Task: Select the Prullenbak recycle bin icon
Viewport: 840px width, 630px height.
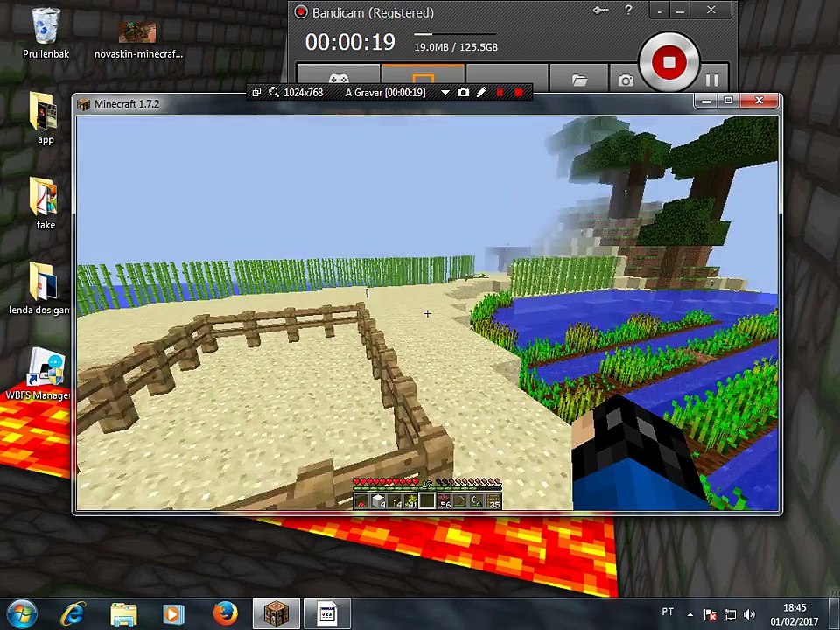Action: click(x=45, y=32)
